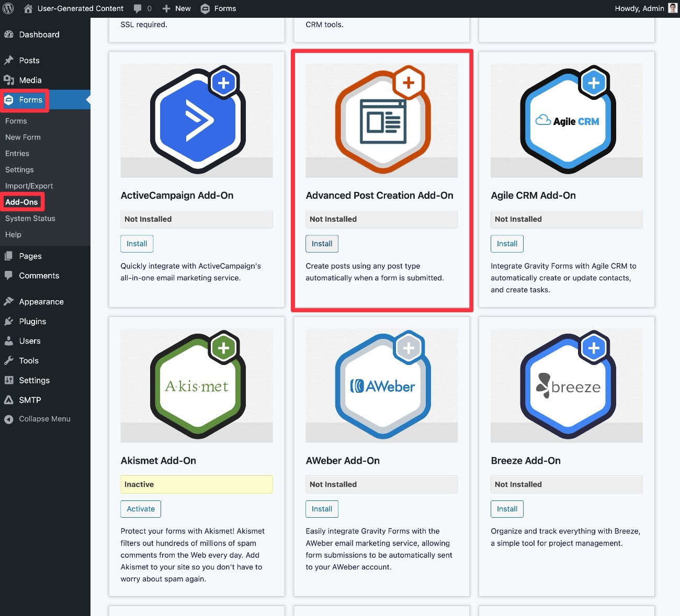Click the Admin profile avatar picture
This screenshot has width=680, height=616.
[672, 8]
